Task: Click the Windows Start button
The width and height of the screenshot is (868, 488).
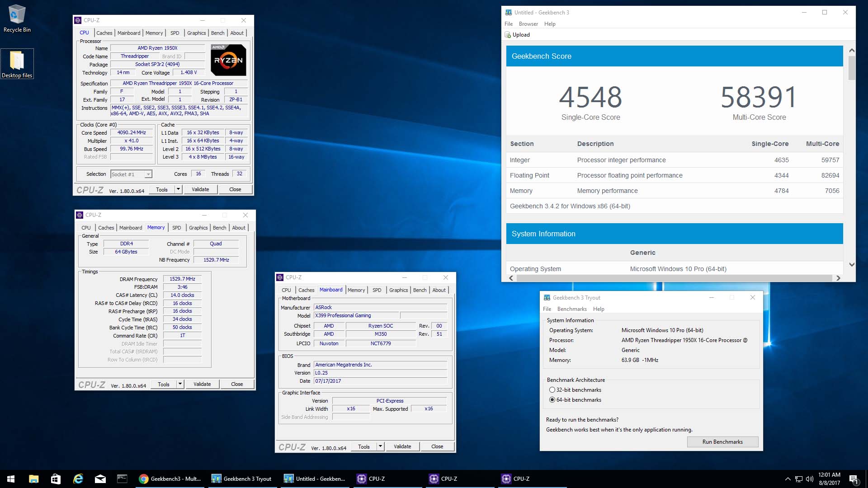Action: 11,479
